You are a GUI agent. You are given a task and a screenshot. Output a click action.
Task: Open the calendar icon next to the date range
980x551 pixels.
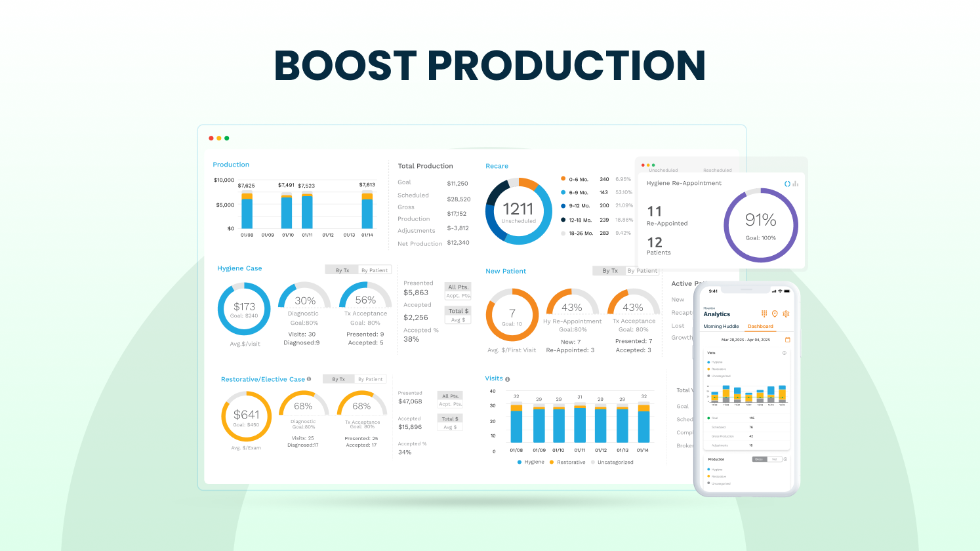(x=788, y=339)
